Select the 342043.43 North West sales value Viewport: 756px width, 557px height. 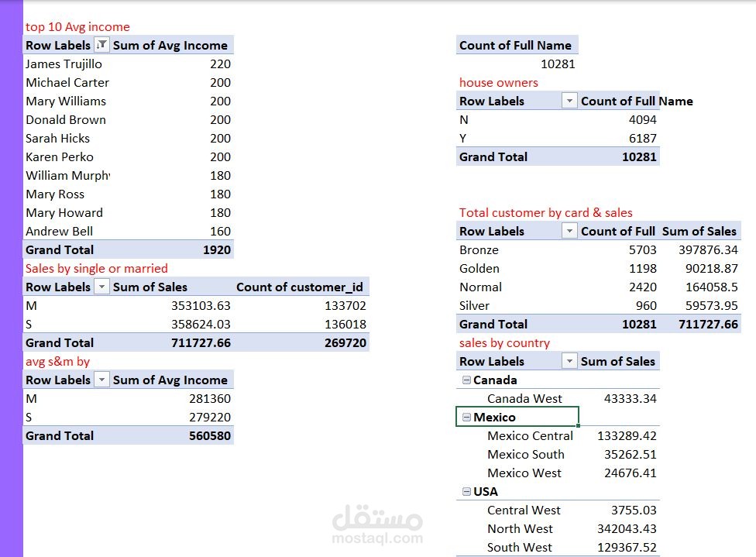(x=627, y=529)
